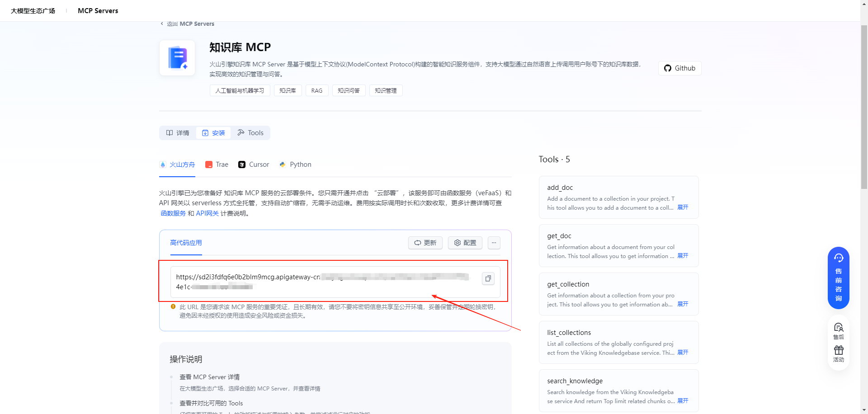Click the page vertical scrollbar thumb
The height and width of the screenshot is (414, 868).
point(864,106)
